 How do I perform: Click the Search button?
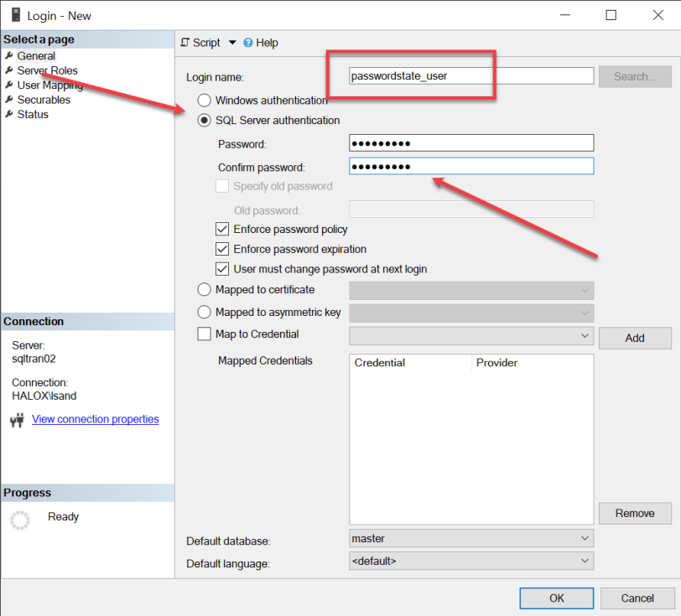pyautogui.click(x=635, y=76)
